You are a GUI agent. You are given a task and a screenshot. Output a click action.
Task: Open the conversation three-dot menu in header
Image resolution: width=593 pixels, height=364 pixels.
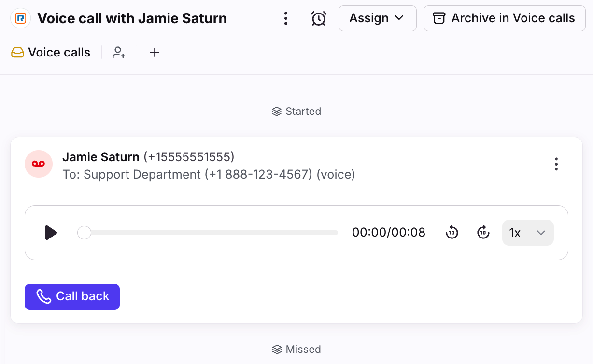point(286,18)
